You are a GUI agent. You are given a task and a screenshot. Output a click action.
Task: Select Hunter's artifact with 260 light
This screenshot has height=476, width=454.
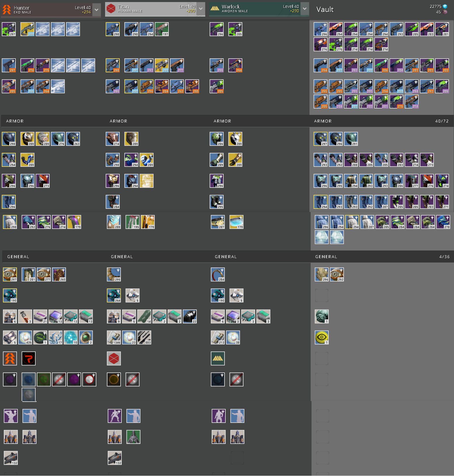[59, 274]
